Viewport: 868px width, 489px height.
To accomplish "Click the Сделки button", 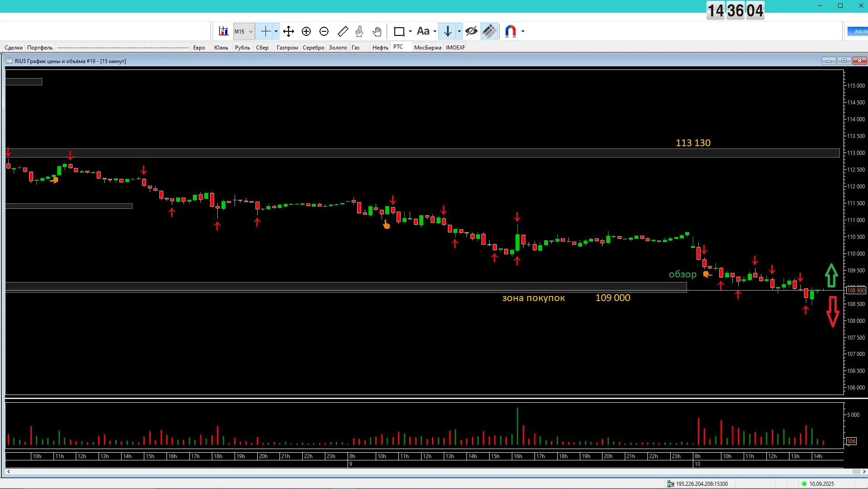I will (14, 47).
